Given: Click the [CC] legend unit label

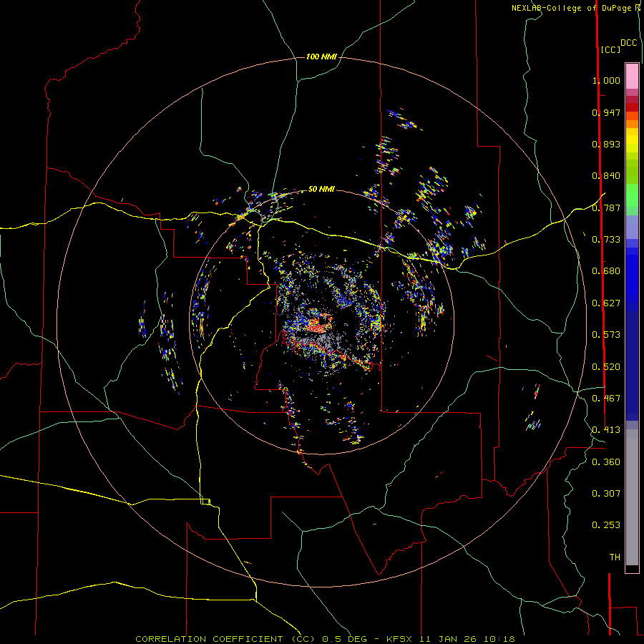Looking at the screenshot, I should 610,49.
